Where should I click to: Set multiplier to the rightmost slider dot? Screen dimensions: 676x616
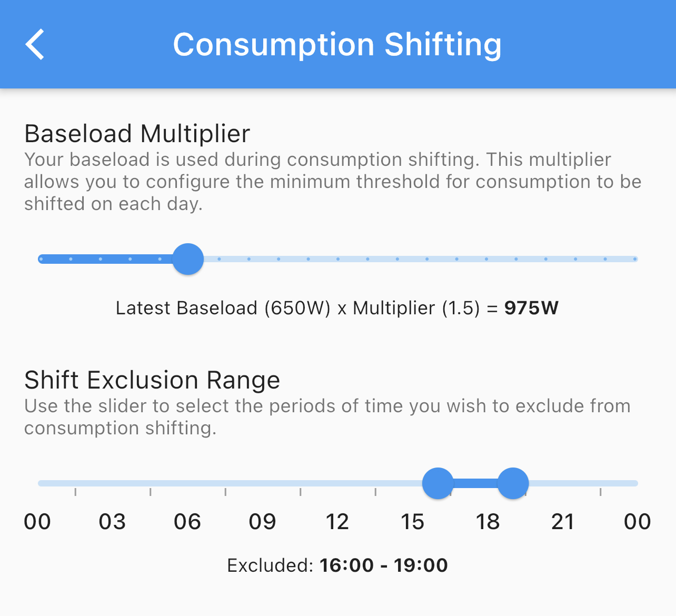(635, 259)
